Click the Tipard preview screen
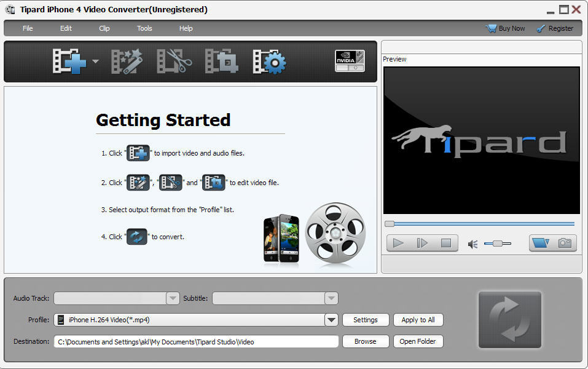Image resolution: width=588 pixels, height=369 pixels. tap(482, 140)
